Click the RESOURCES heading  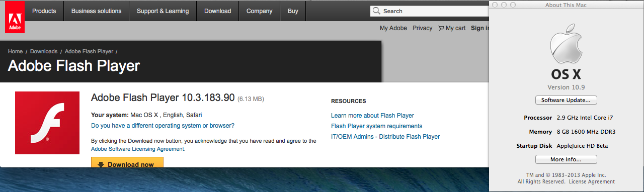pyautogui.click(x=349, y=101)
